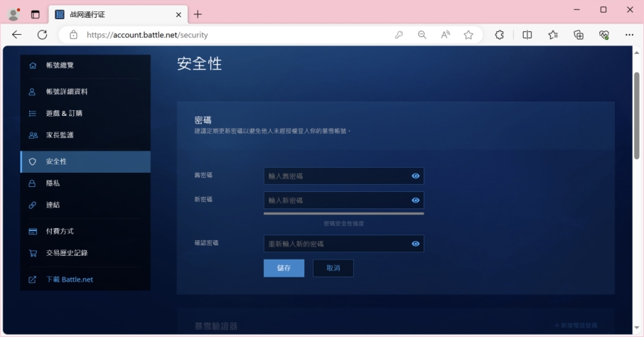Open Browser essentials heart icon
This screenshot has height=337, width=644.
tap(603, 35)
